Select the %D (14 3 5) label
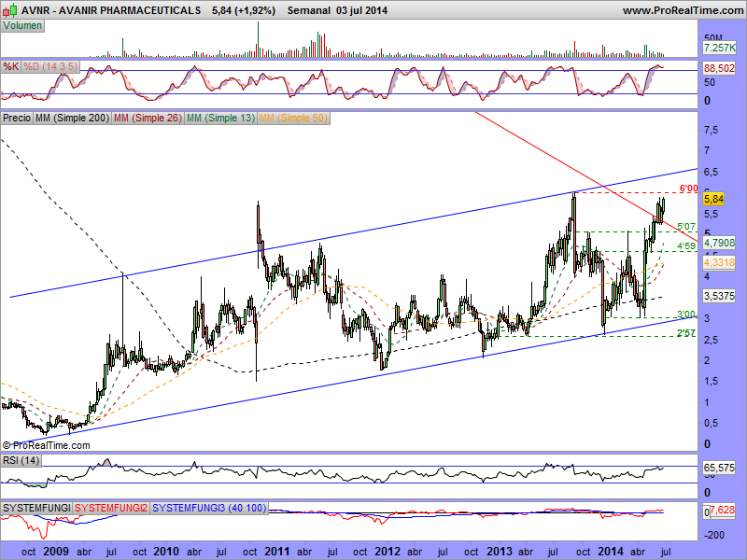747x560 pixels. point(50,66)
